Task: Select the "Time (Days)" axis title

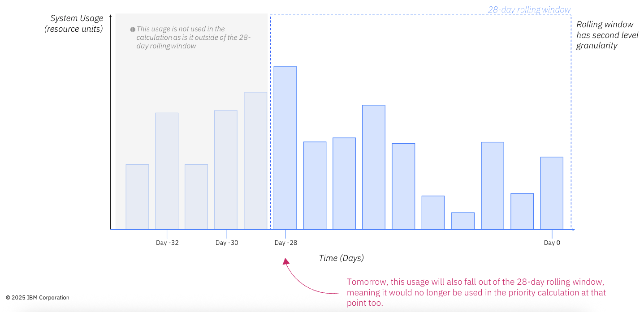Action: pos(341,258)
